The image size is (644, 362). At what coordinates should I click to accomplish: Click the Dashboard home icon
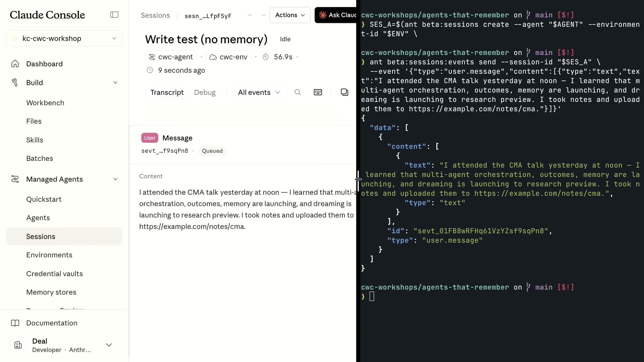pyautogui.click(x=15, y=64)
